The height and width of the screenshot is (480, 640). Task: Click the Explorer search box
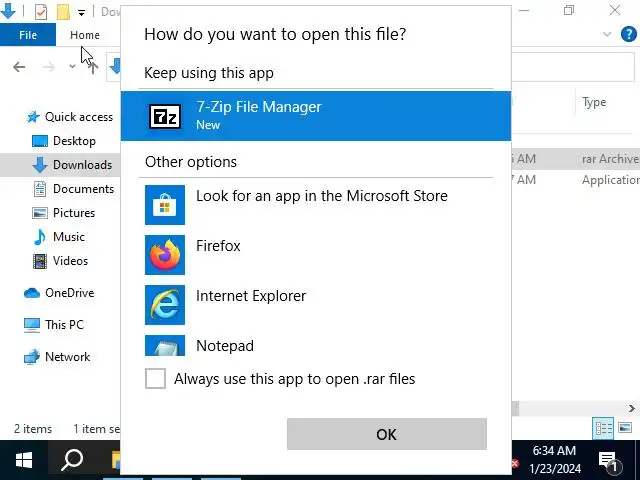pos(573,67)
